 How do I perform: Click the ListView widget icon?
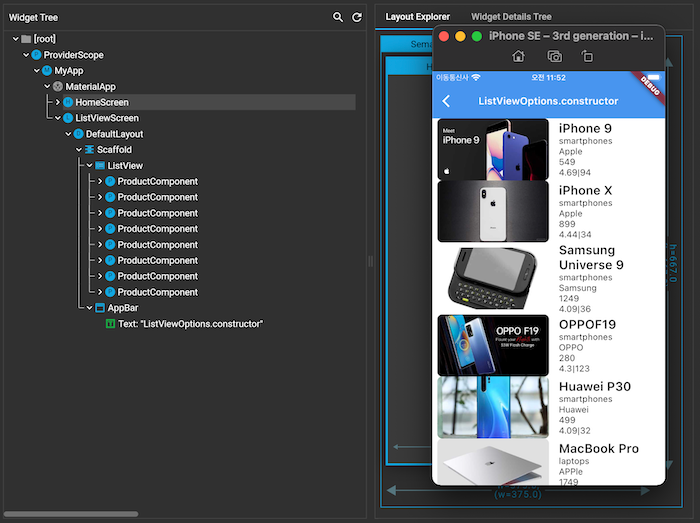(x=100, y=166)
